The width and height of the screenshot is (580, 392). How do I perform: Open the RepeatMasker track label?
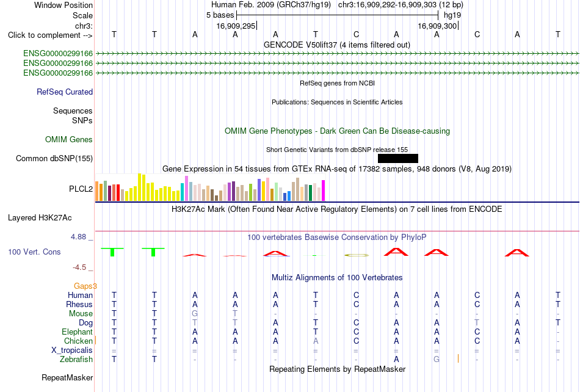67,377
